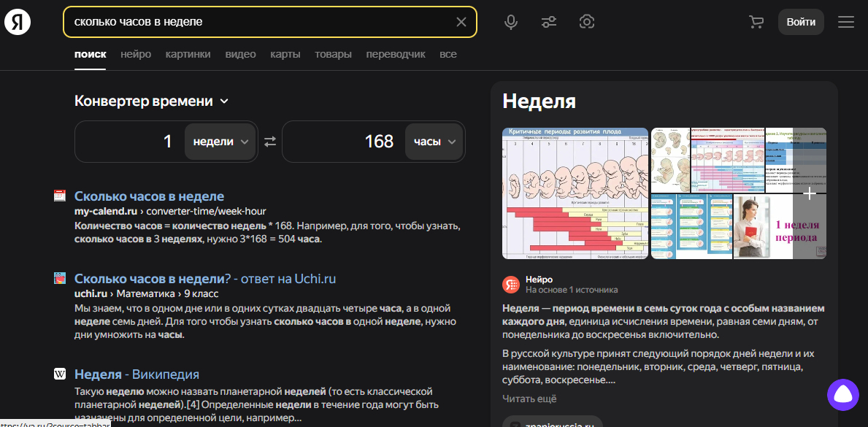Open the fetal development chart thumbnail

coord(575,193)
